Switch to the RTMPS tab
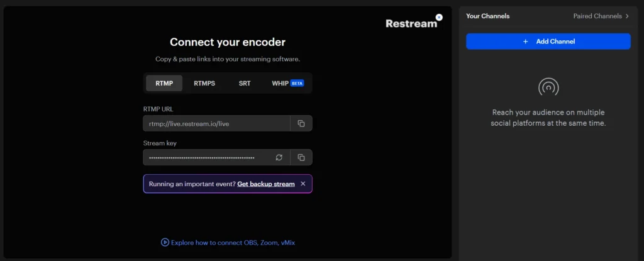 click(204, 83)
